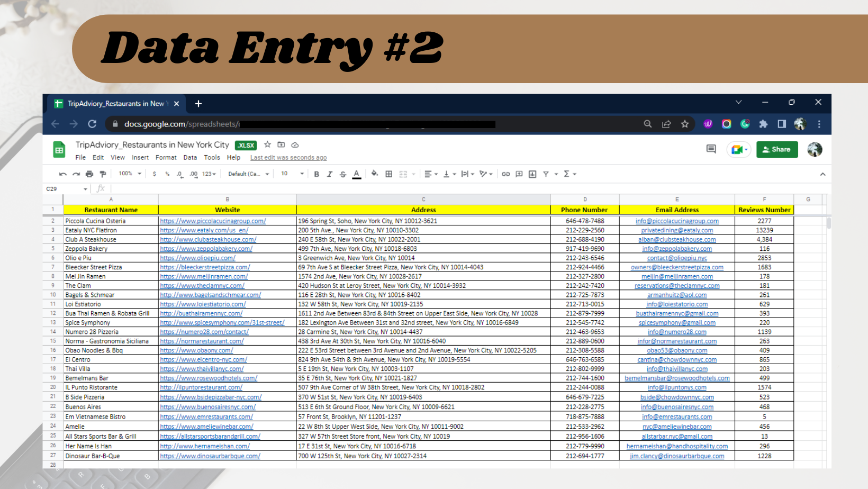Open the text wrapping dropdown
The image size is (868, 489).
tap(467, 174)
